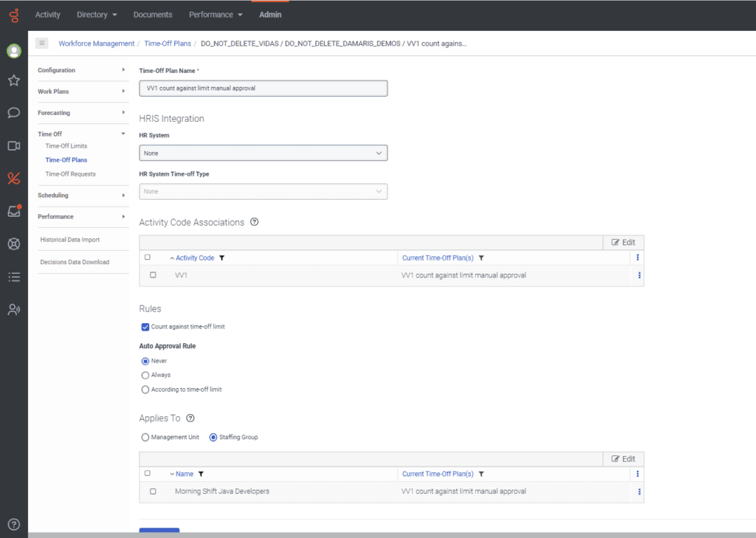
Task: Uncheck Count against time-off limit checkbox
Action: [145, 326]
